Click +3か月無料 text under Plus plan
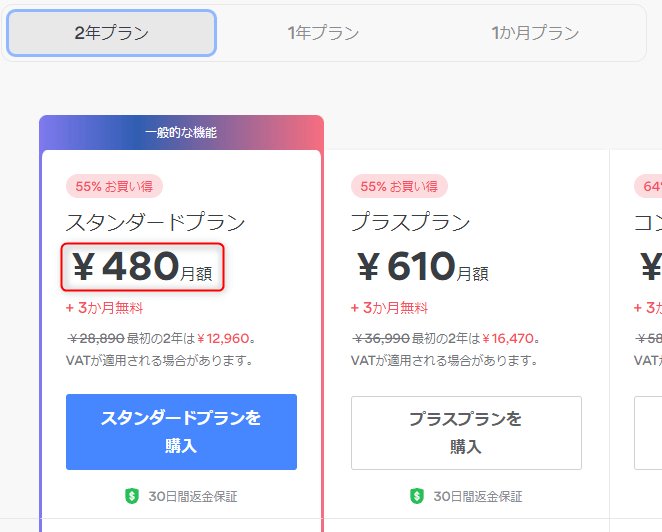 tap(389, 308)
